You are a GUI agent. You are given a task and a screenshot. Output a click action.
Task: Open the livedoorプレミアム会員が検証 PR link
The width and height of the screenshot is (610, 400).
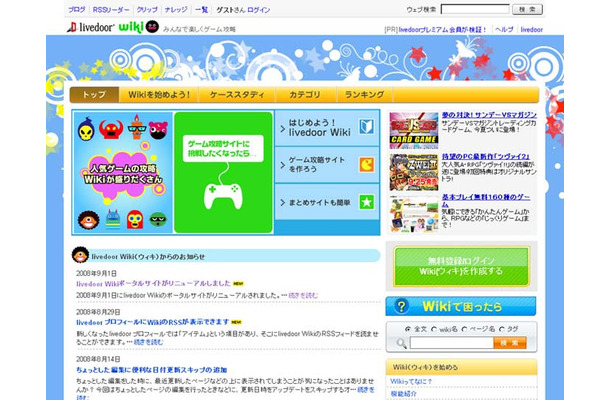click(443, 30)
